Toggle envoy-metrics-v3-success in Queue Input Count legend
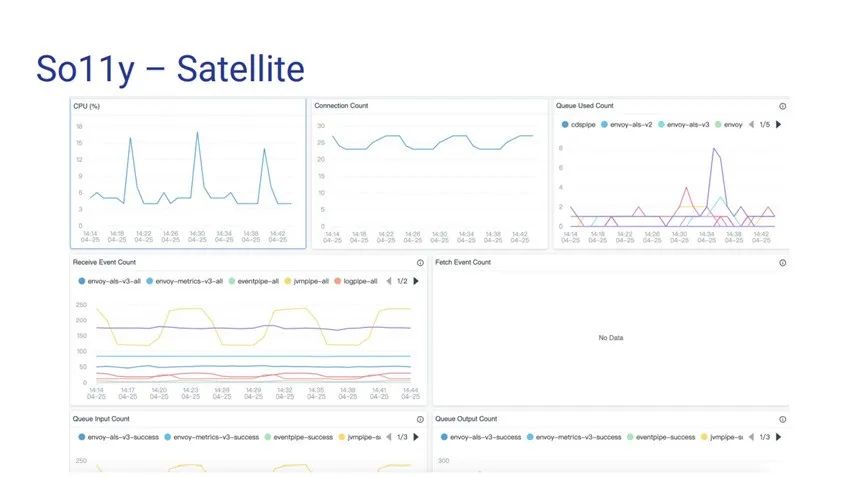Viewport: 849px width, 478px height. pos(212,437)
